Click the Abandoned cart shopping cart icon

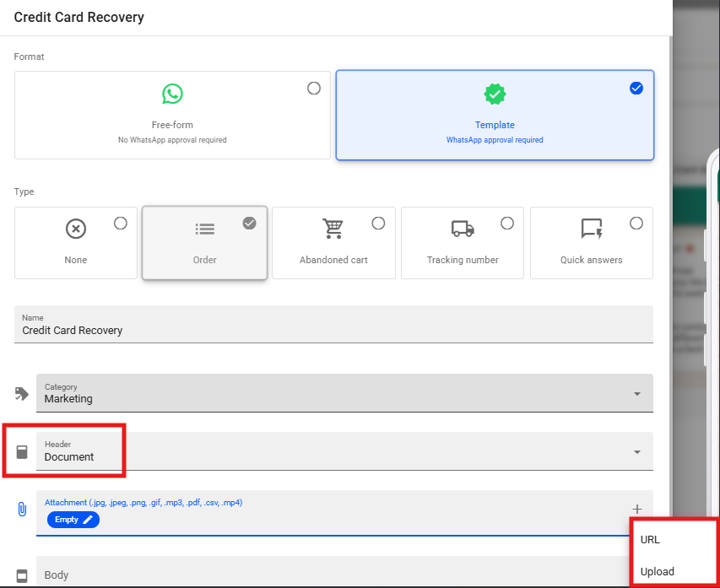(333, 229)
